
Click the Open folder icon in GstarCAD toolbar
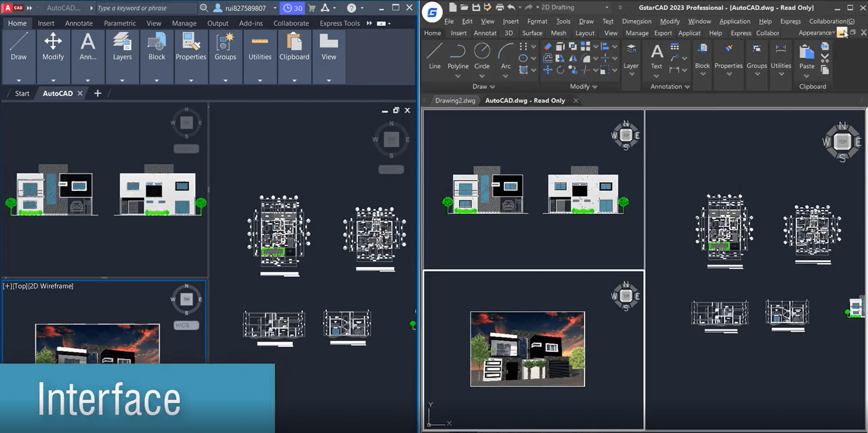464,7
